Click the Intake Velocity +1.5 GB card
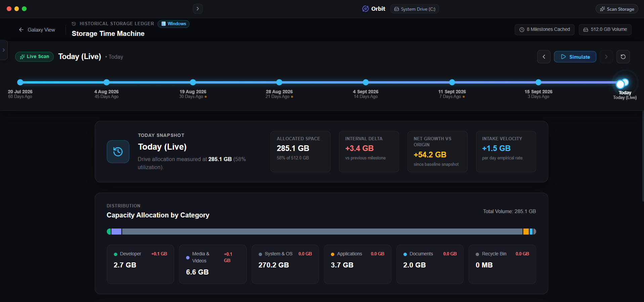 (506, 152)
